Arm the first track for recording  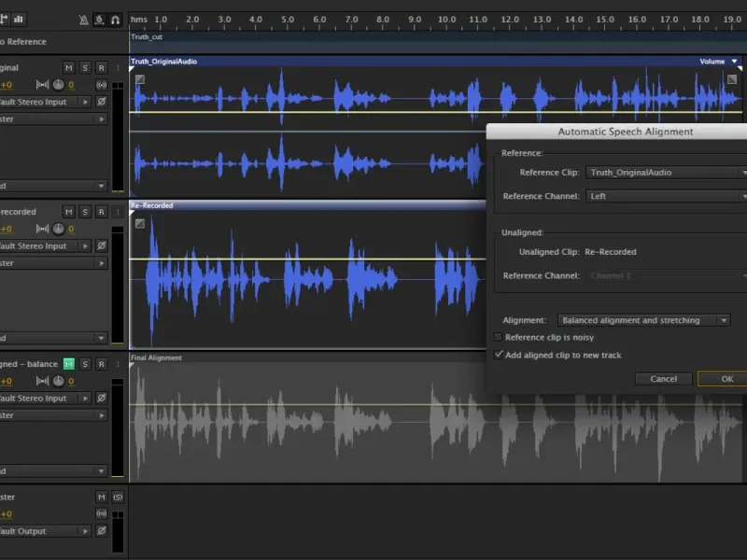point(101,68)
